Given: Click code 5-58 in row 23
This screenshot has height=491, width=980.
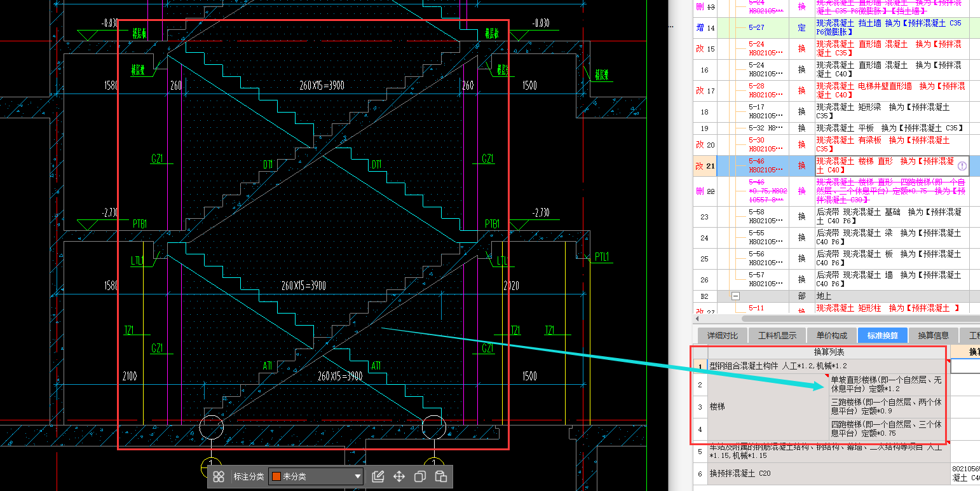Looking at the screenshot, I should click(756, 212).
